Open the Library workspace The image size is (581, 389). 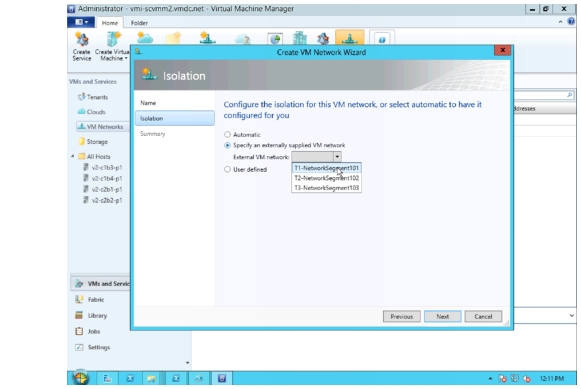(x=91, y=316)
